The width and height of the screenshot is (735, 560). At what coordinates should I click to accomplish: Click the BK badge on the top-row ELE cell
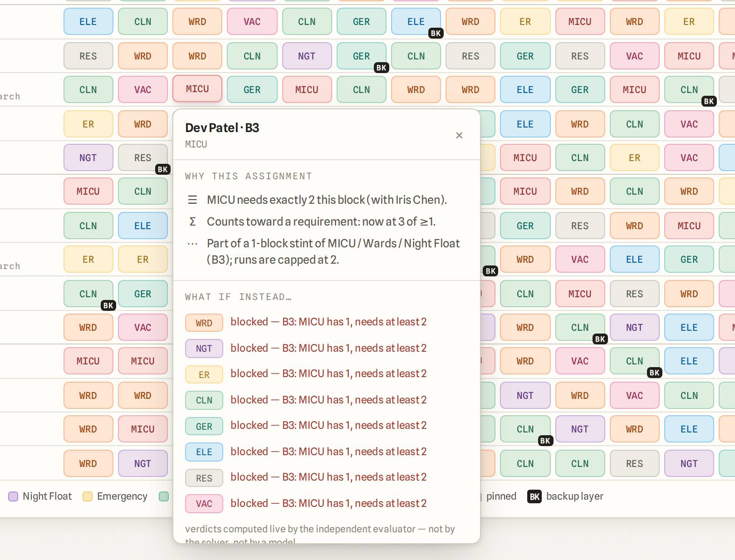tap(436, 33)
